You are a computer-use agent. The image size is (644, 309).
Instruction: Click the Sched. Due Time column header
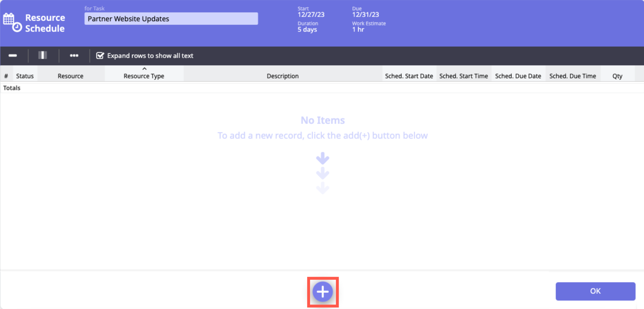[573, 76]
